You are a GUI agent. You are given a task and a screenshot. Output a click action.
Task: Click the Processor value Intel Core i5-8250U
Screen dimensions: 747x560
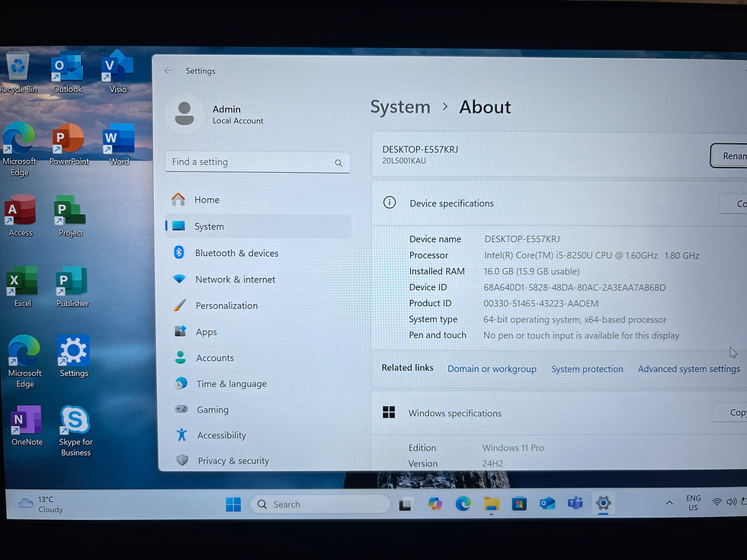tap(592, 255)
